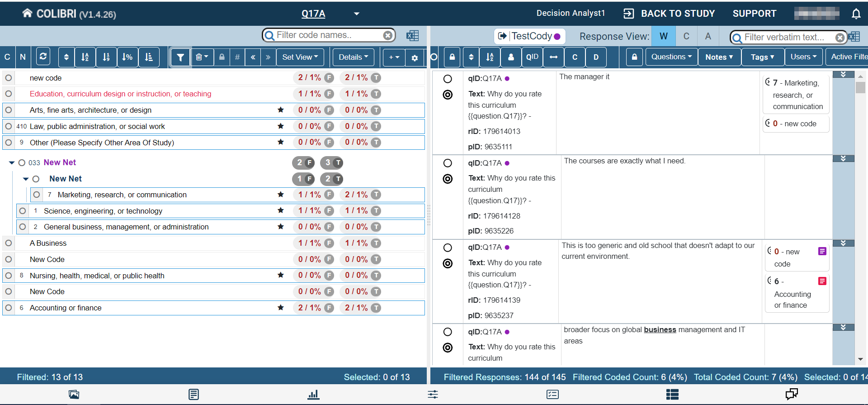Switch Response View to C
The image size is (868, 405).
tap(686, 36)
